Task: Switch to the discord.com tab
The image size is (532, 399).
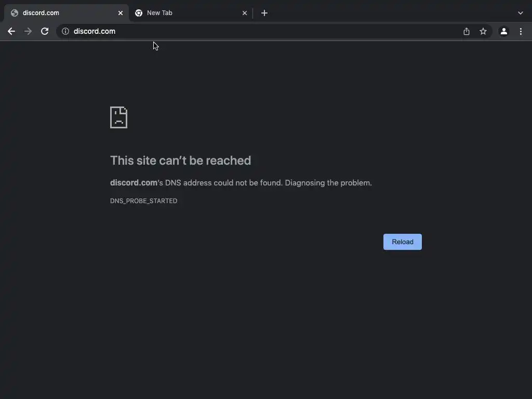Action: click(x=66, y=13)
